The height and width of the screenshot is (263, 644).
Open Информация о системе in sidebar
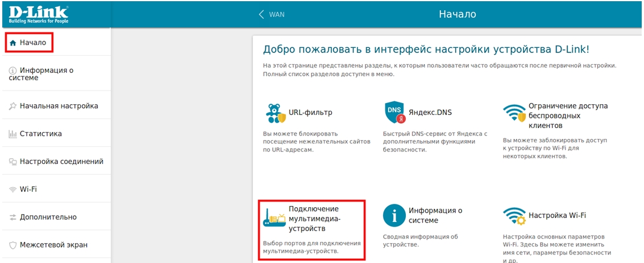(x=47, y=74)
